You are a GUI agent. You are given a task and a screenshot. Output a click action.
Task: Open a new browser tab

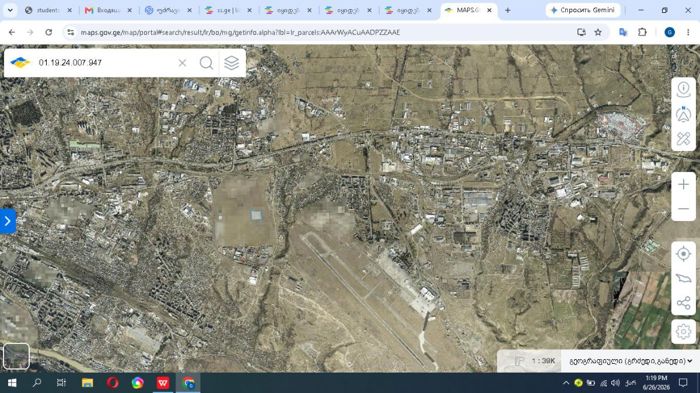pyautogui.click(x=508, y=10)
